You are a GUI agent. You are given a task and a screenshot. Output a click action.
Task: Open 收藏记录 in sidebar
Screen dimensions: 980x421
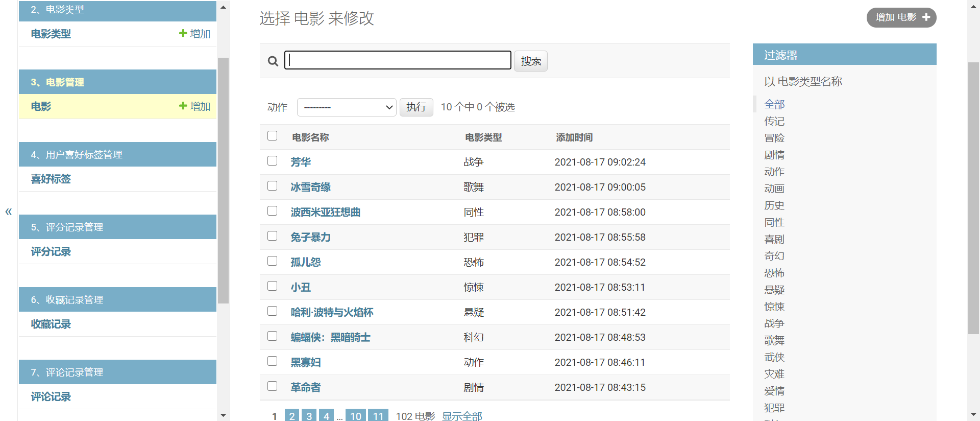click(51, 324)
